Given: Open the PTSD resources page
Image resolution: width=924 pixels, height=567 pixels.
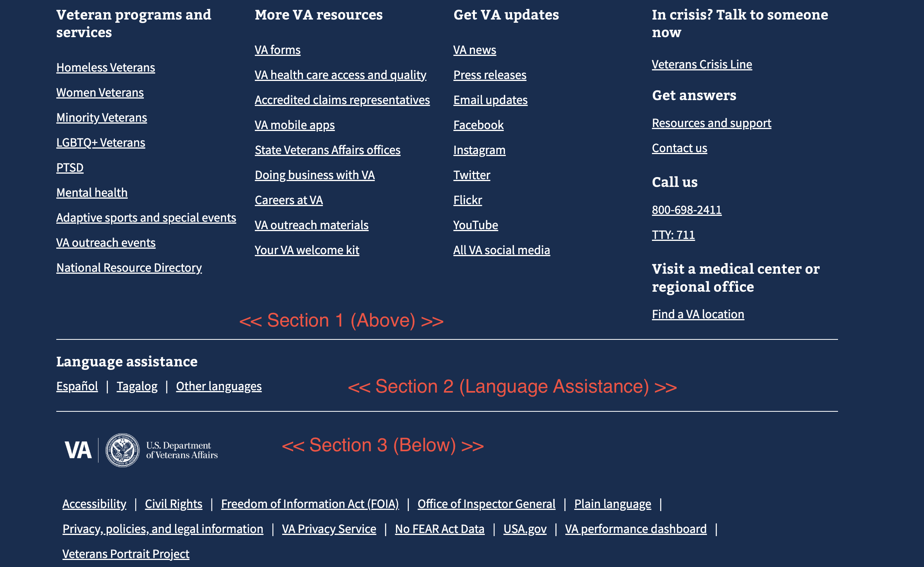Looking at the screenshot, I should tap(69, 168).
